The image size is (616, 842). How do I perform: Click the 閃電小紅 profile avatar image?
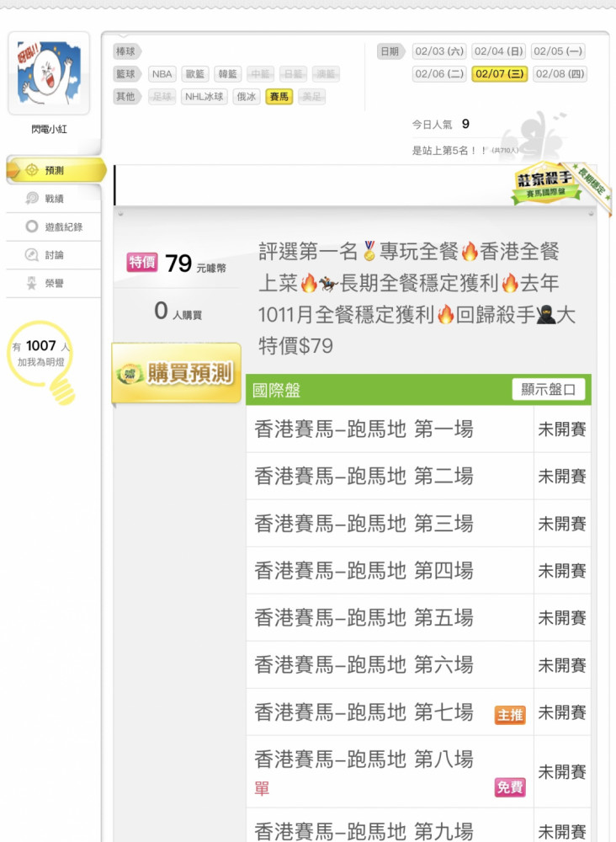point(49,73)
